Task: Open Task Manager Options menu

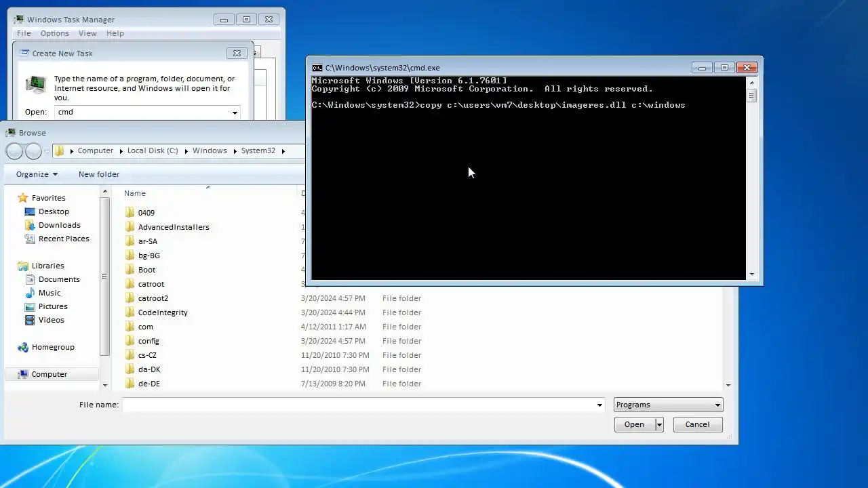Action: click(54, 33)
